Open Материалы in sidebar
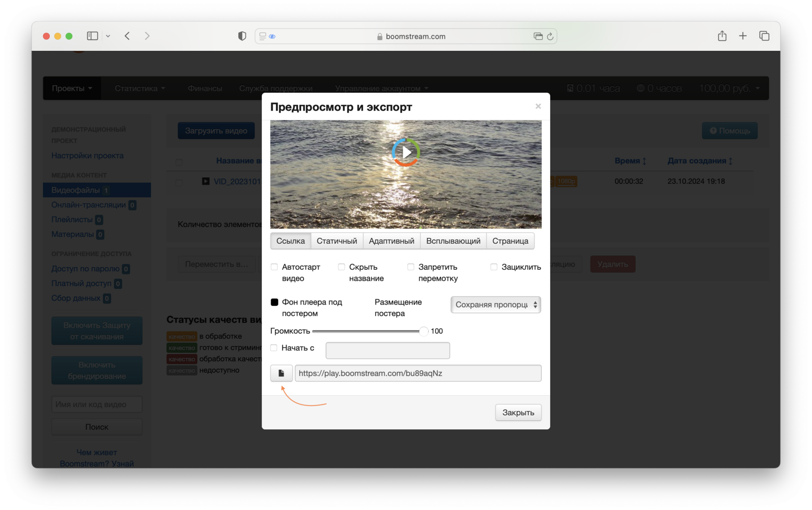The image size is (812, 510). pos(78,234)
